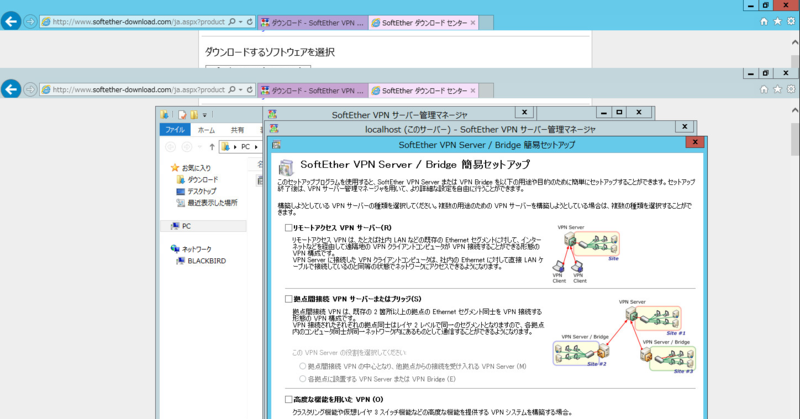Image resolution: width=800 pixels, height=419 pixels.
Task: Close the SoftEther 簡易セットアップ dialog
Action: [695, 142]
